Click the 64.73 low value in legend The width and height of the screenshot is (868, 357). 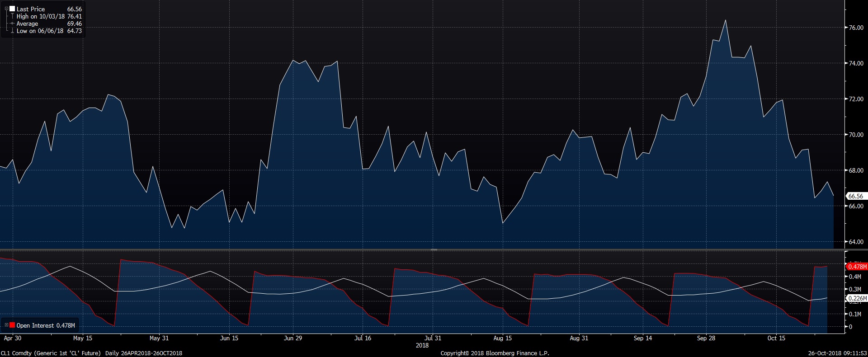75,31
